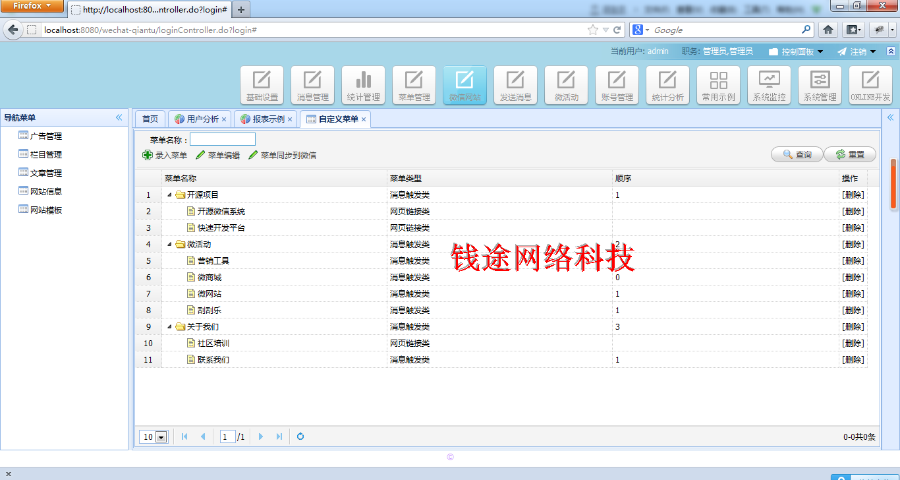Open 广告管理 in the navigation menu
Image resolution: width=900 pixels, height=480 pixels.
click(x=40, y=136)
